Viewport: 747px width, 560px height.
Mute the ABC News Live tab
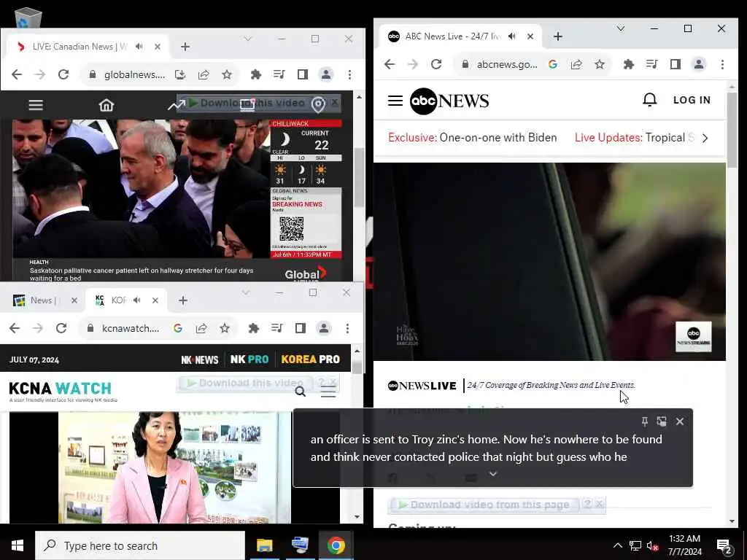click(x=512, y=36)
